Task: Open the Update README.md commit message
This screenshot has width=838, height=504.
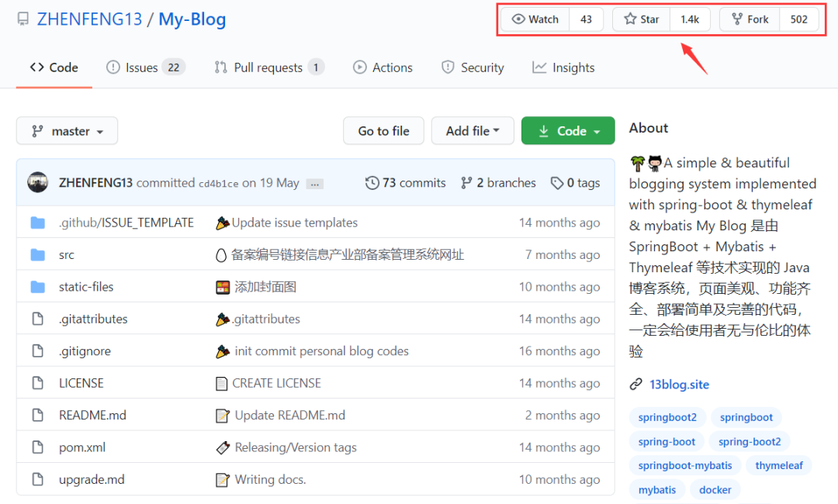Action: 289,415
